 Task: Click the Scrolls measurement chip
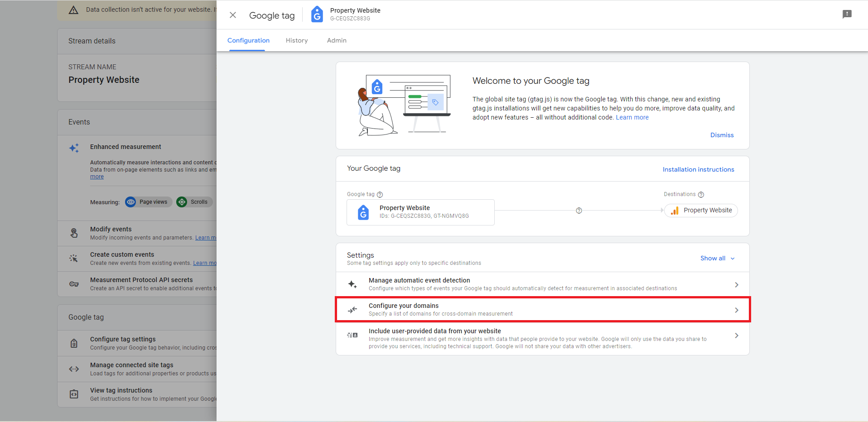[x=194, y=202]
